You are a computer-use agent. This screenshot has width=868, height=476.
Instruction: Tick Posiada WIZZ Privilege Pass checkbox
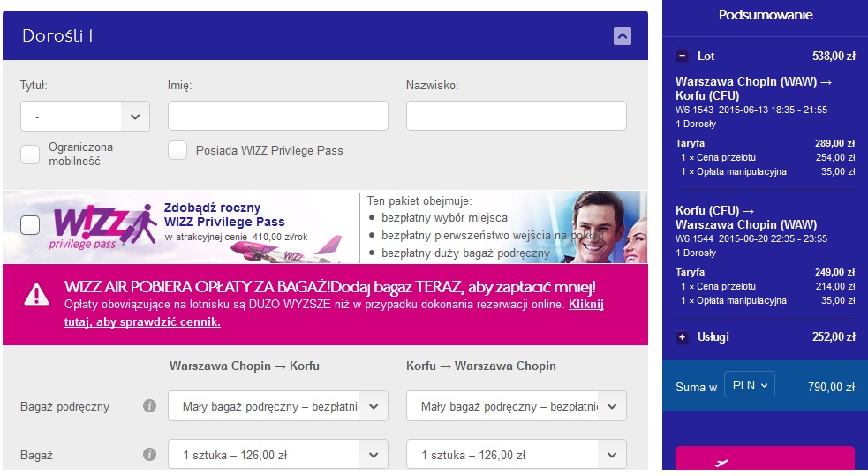click(x=177, y=150)
